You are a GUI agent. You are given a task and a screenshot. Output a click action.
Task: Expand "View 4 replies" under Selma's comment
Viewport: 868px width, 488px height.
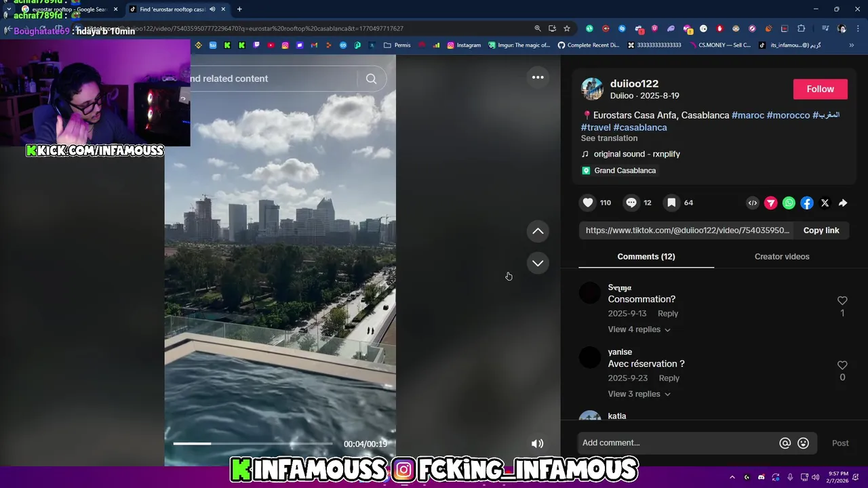(x=639, y=329)
